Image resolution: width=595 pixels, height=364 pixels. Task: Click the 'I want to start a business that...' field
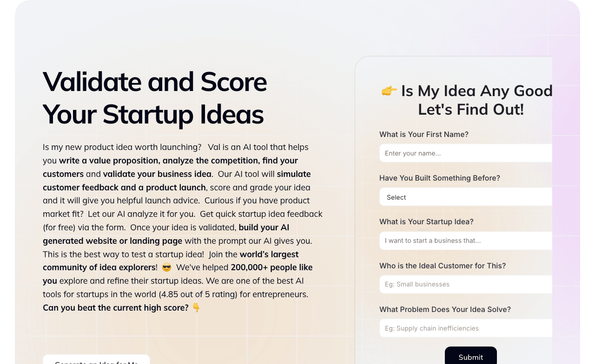pyautogui.click(x=466, y=240)
